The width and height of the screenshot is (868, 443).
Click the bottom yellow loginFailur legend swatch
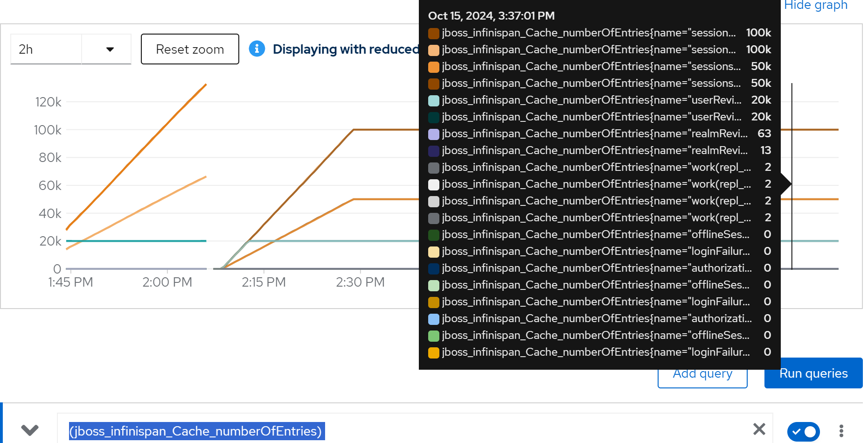coord(434,352)
